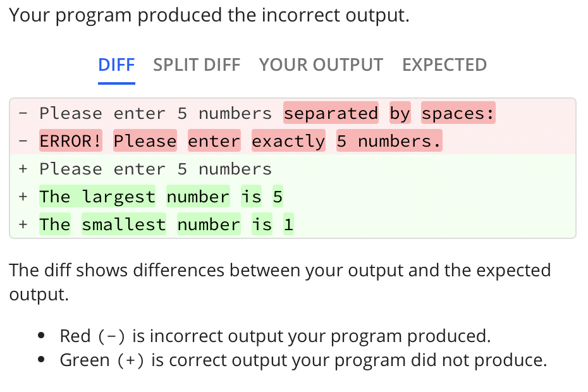588x392 pixels.
Task: Select the green 'smallest' token
Action: point(123,224)
